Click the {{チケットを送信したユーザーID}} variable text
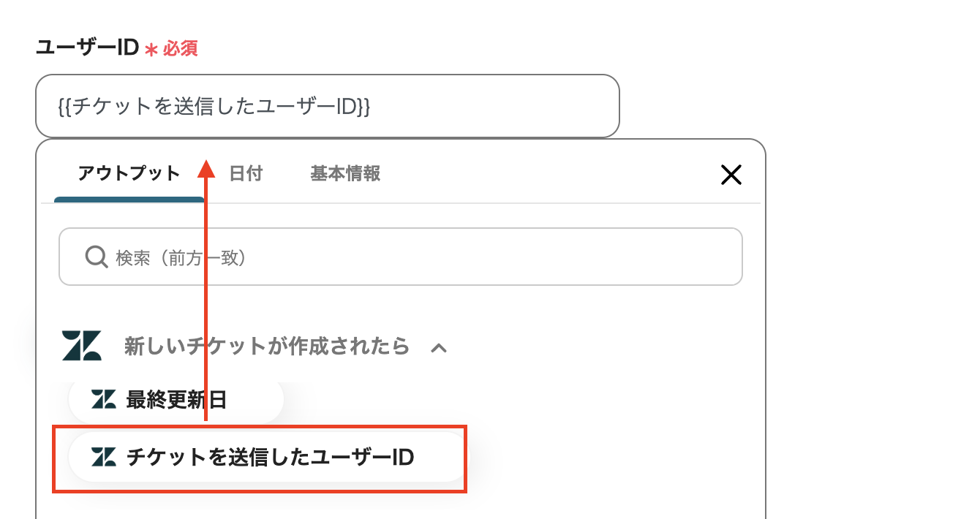The height and width of the screenshot is (519, 980). point(214,107)
